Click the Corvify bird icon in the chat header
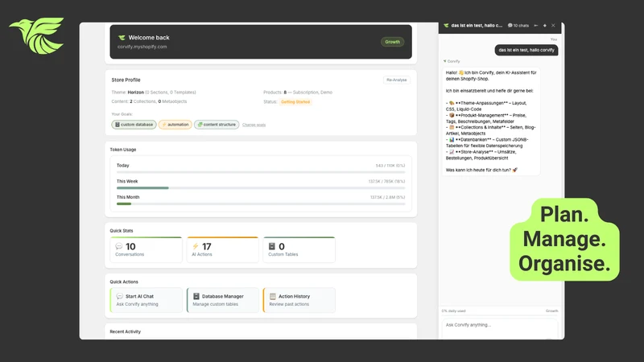This screenshot has height=362, width=644. (x=446, y=26)
